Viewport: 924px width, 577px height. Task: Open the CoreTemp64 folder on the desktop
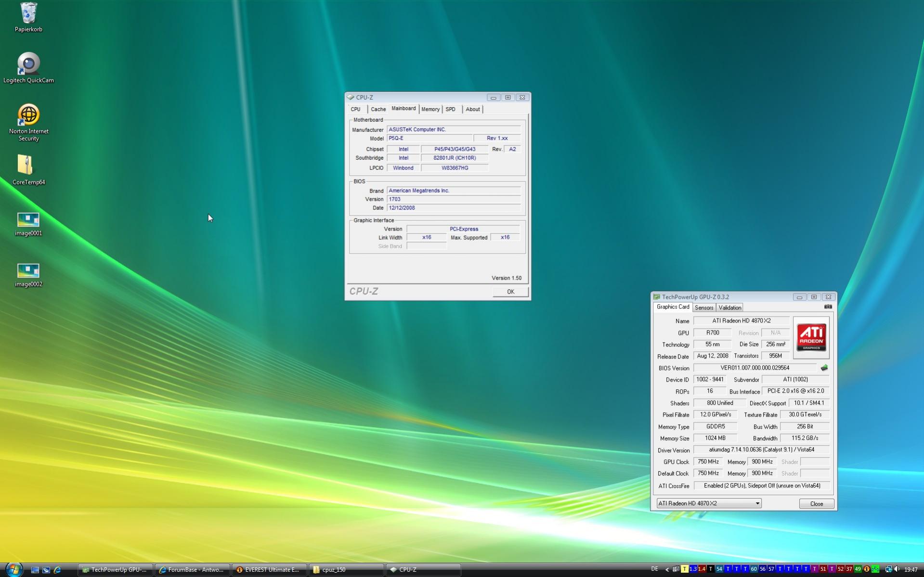point(26,166)
